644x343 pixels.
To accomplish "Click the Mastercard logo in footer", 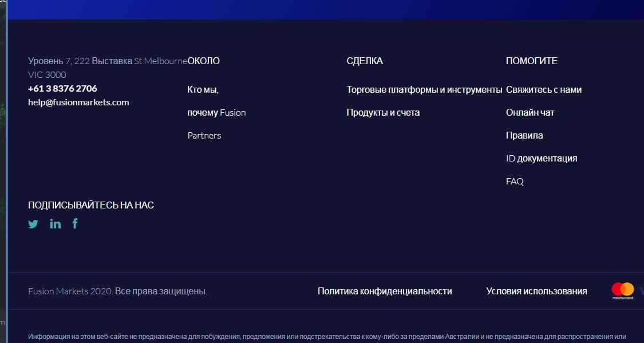I will (x=623, y=291).
